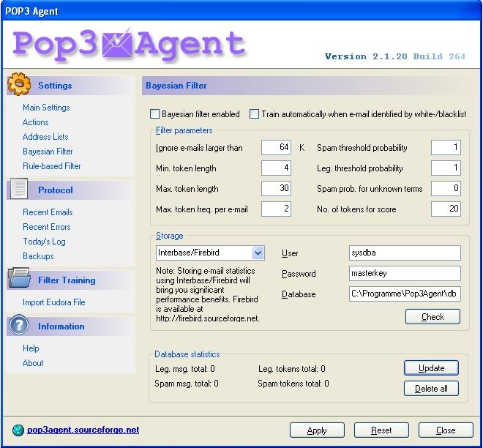The image size is (483, 448).
Task: Click the Protocol document icon
Action: (19, 188)
